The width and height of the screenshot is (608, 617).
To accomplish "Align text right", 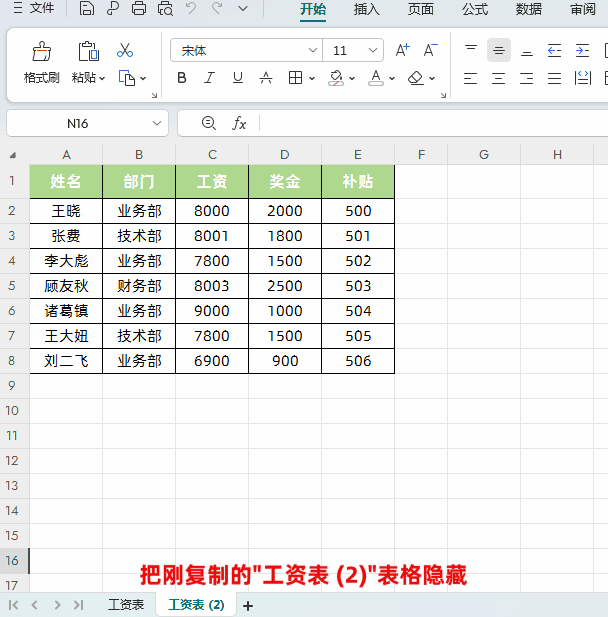I will tap(527, 78).
